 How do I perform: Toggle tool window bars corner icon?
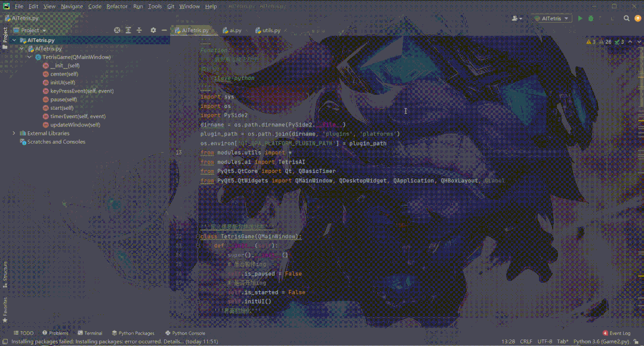pos(5,341)
